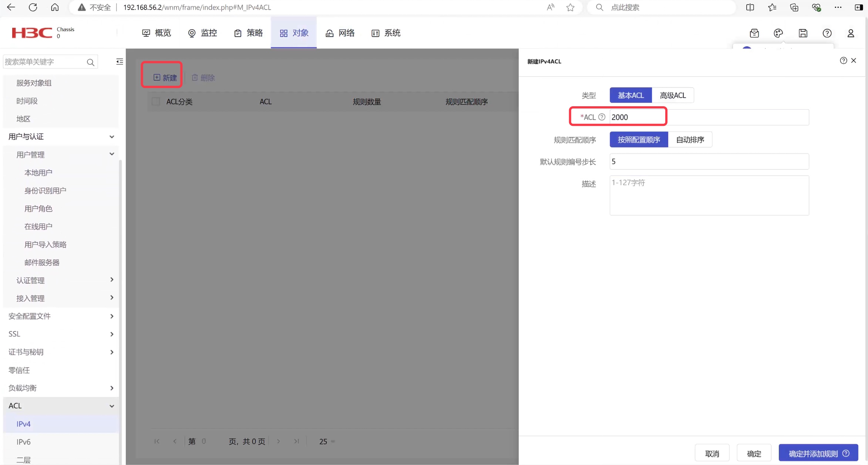Toggle browser sidebar icon
Viewport: 868px width, 465px height.
tap(858, 7)
